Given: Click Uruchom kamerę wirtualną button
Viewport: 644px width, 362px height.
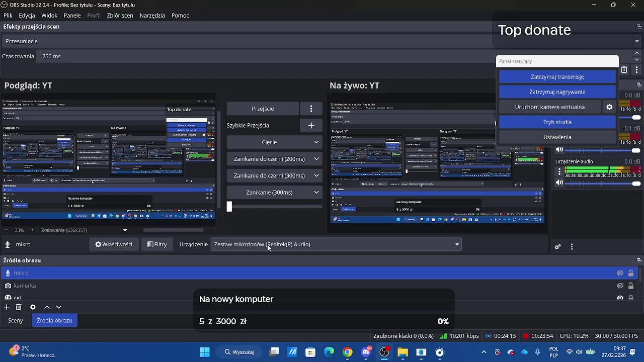Looking at the screenshot, I should point(550,107).
